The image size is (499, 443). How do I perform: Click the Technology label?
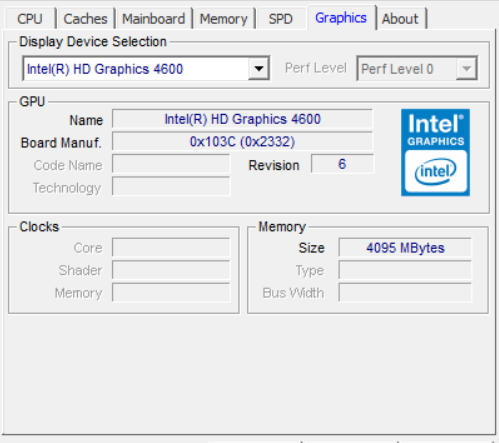(67, 188)
